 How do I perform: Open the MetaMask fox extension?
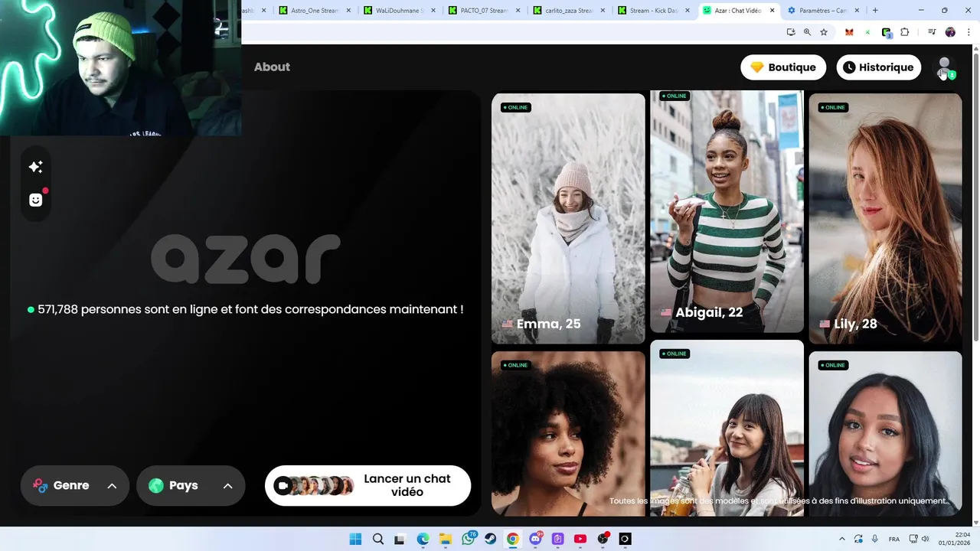pyautogui.click(x=849, y=32)
